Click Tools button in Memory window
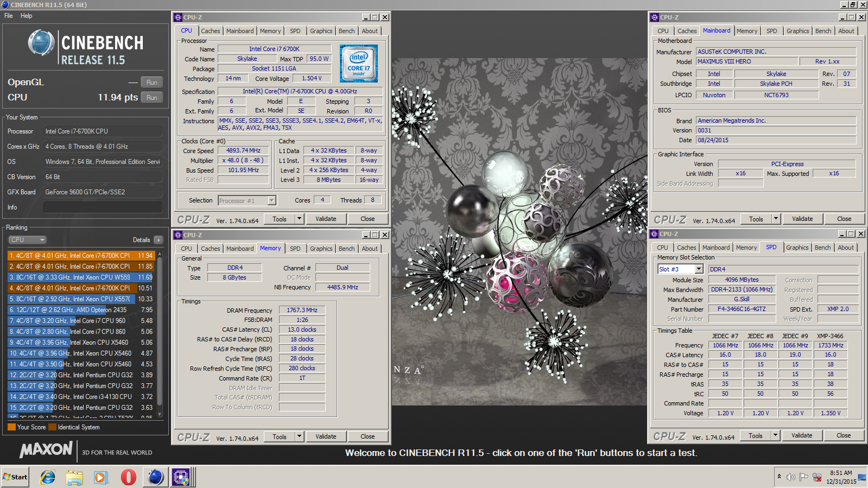The height and width of the screenshot is (488, 868). [280, 436]
